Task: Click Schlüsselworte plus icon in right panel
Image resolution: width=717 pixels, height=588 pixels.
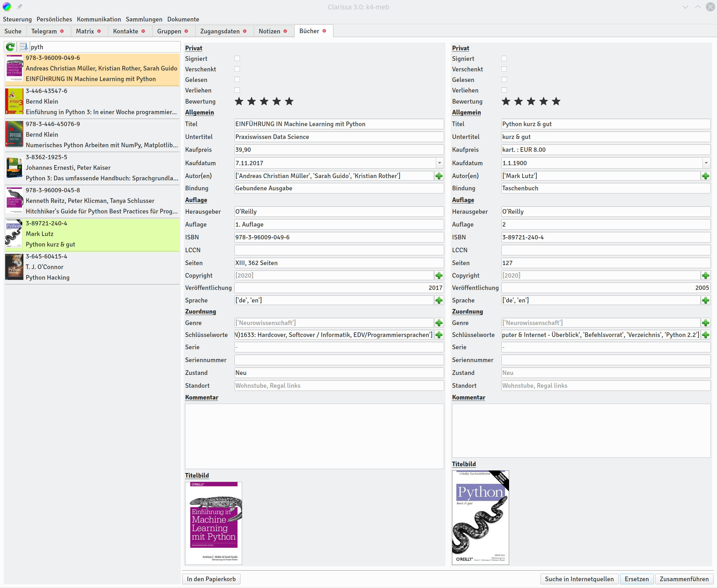Action: [x=706, y=335]
